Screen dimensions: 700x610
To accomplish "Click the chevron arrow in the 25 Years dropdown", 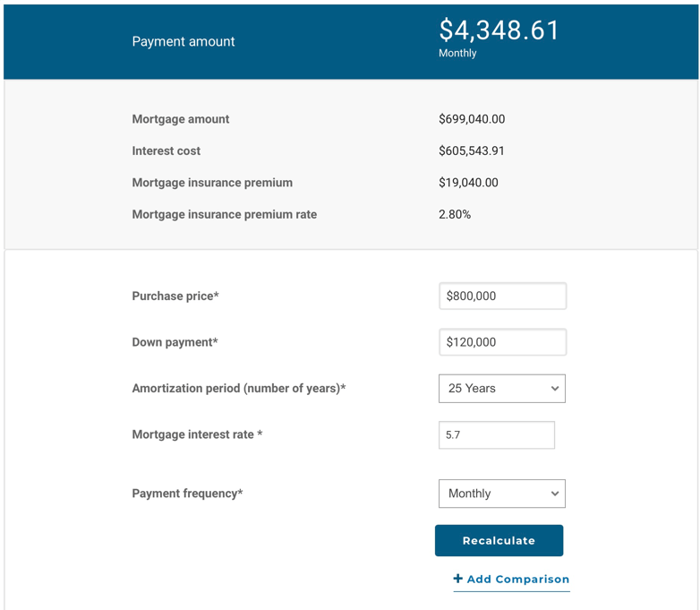I will [x=555, y=389].
